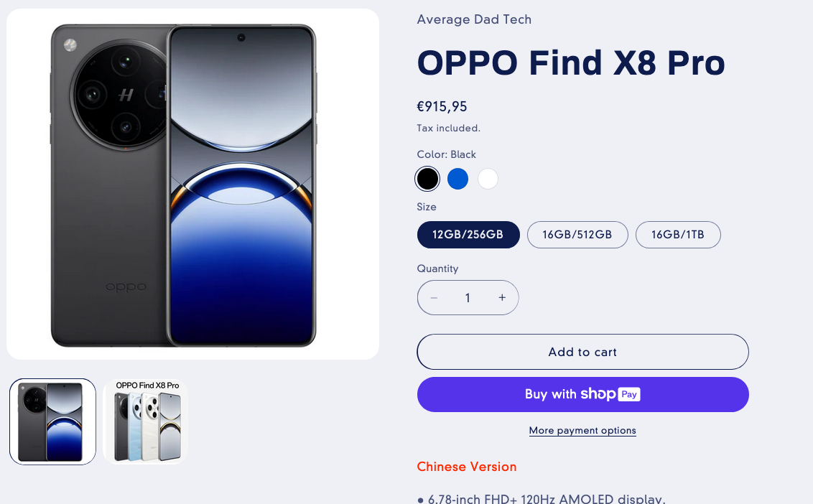Choose the 16GB/512GB size option
The width and height of the screenshot is (813, 504).
point(577,235)
